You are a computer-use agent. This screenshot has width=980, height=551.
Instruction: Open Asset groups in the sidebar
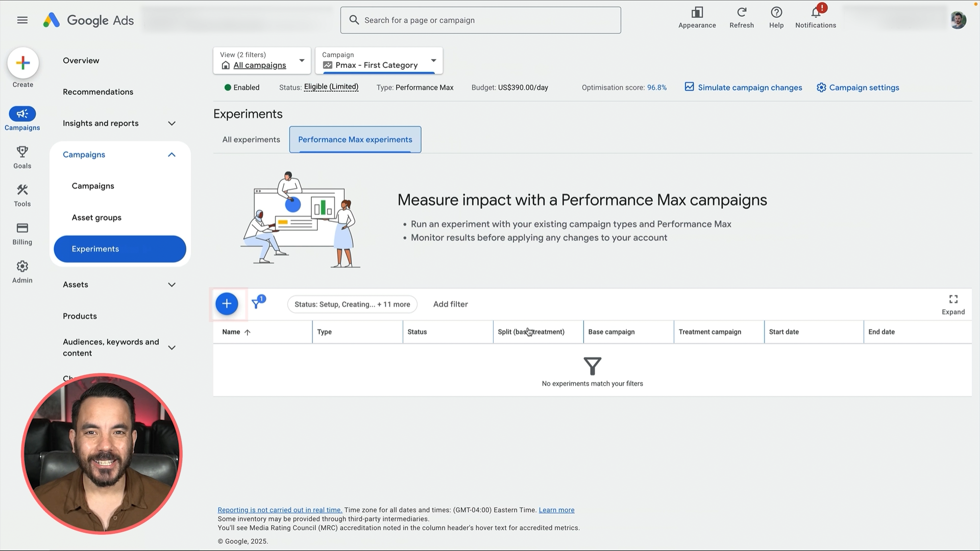96,218
